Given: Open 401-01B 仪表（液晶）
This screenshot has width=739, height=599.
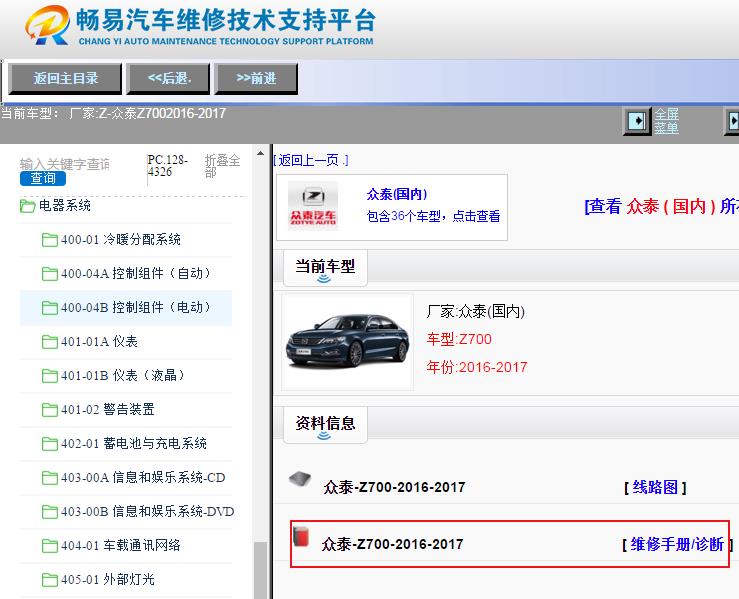Looking at the screenshot, I should click(123, 375).
